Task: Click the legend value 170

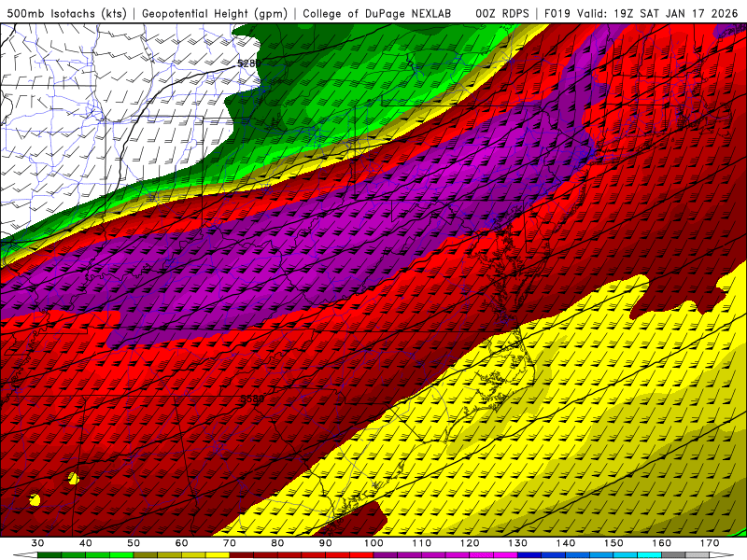Action: tap(710, 543)
